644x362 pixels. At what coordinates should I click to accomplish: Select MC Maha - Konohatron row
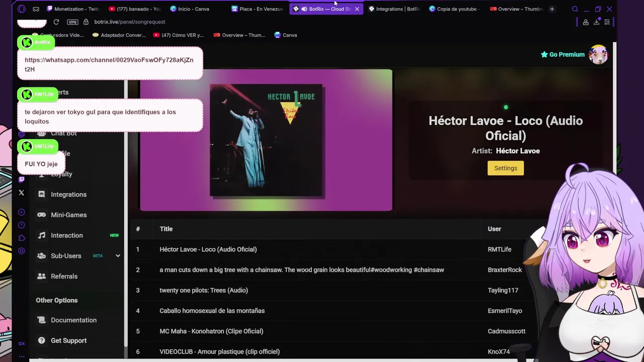[x=211, y=331]
